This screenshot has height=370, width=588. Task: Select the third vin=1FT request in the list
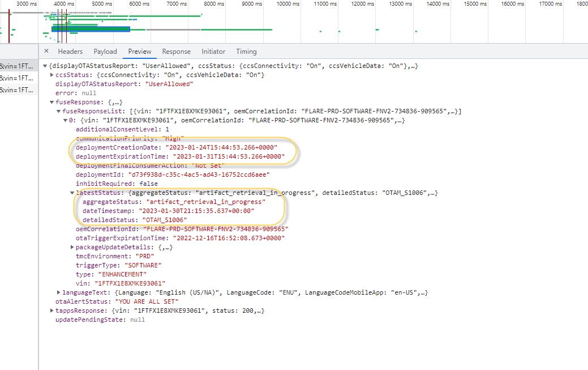pos(17,90)
